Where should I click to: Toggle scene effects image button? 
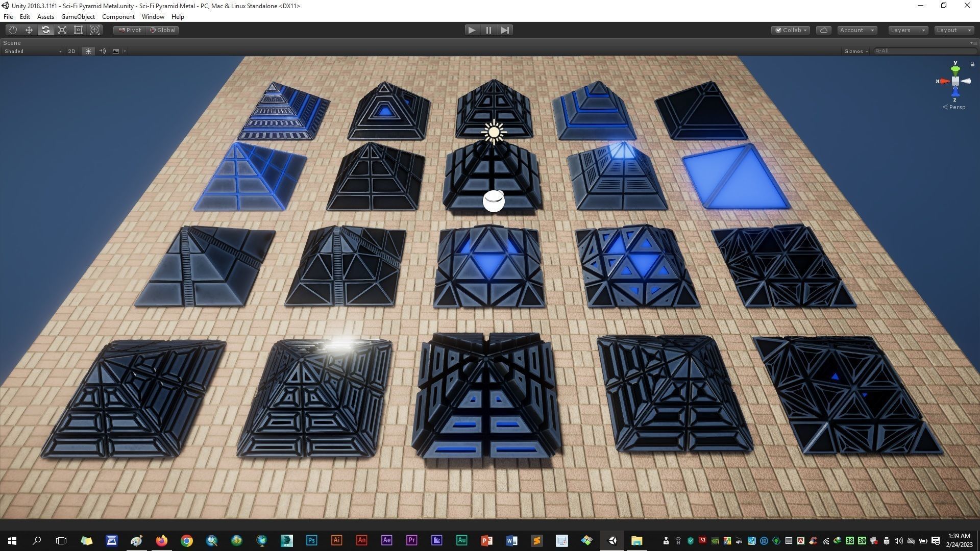[x=116, y=51]
